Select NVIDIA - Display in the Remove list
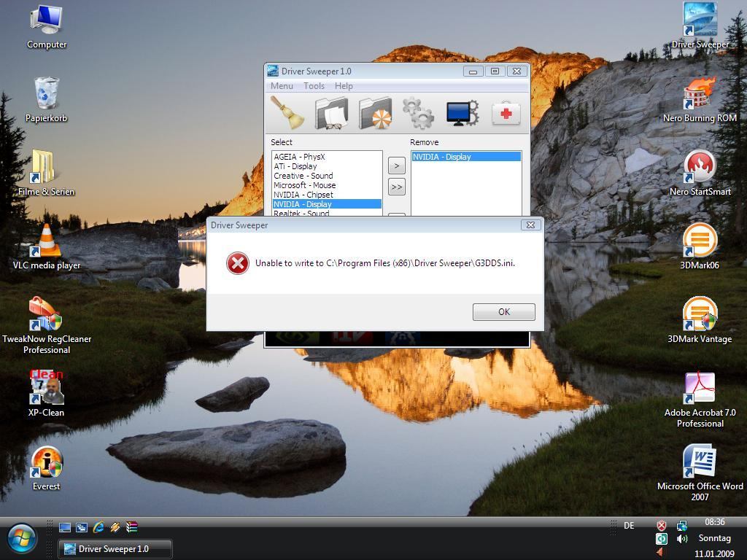747x560 pixels. point(466,157)
